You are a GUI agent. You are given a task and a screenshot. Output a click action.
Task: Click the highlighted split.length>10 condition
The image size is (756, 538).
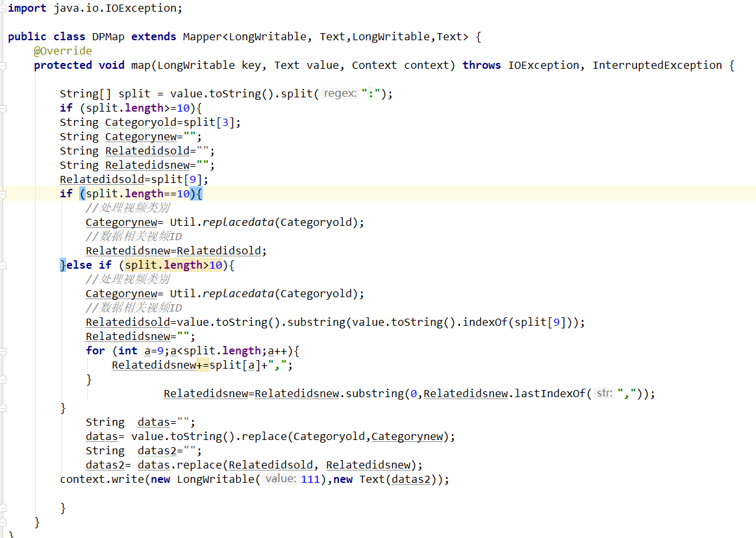tap(173, 265)
